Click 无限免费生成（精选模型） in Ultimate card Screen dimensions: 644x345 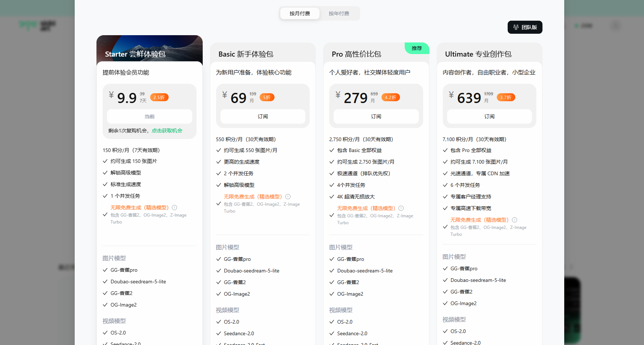pyautogui.click(x=480, y=220)
